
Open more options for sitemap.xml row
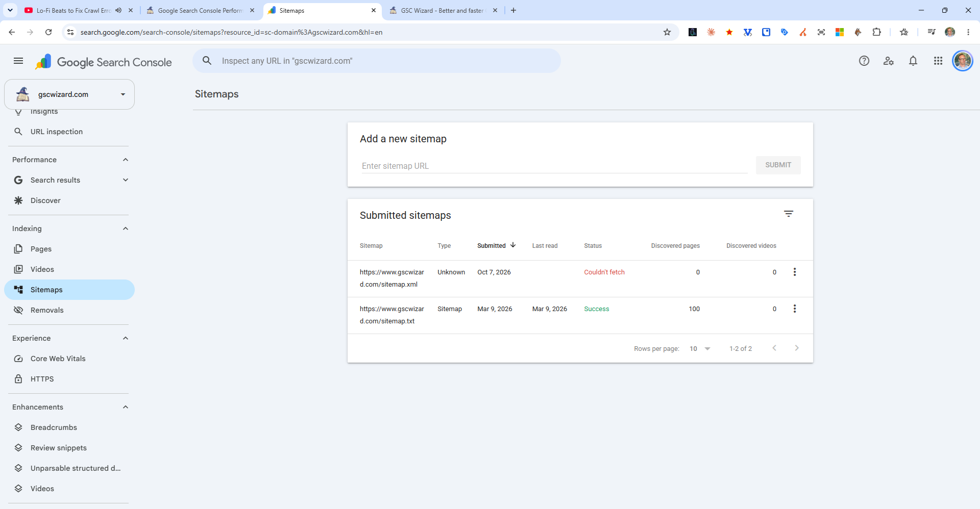[795, 272]
